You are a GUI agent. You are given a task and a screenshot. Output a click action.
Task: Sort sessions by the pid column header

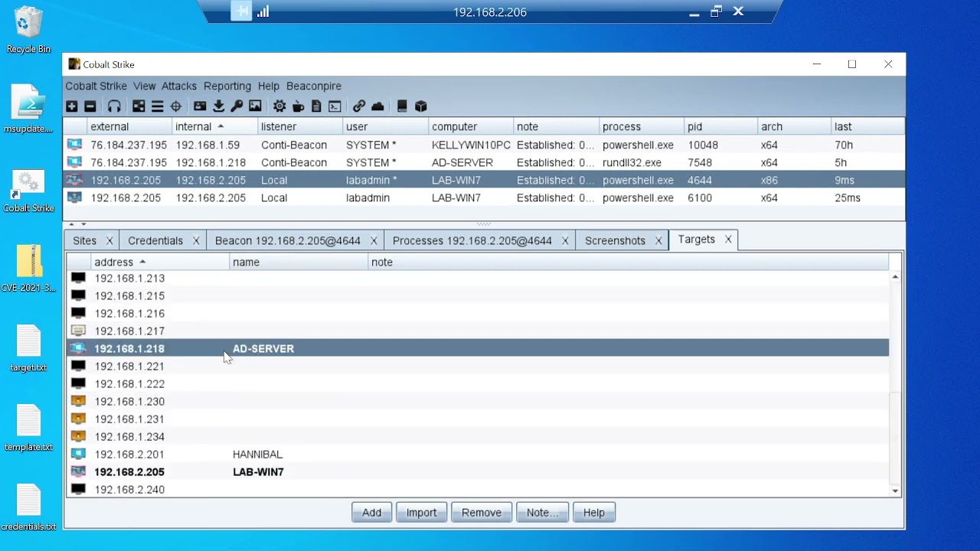(x=720, y=126)
